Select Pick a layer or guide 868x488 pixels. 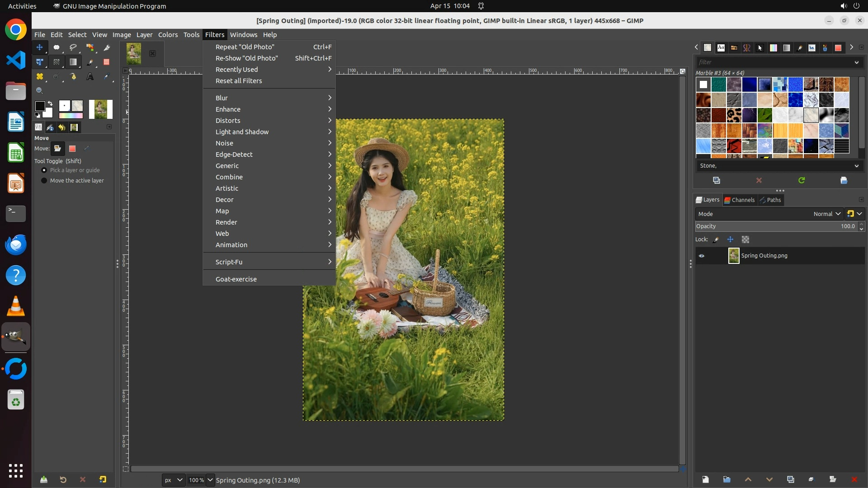click(44, 170)
